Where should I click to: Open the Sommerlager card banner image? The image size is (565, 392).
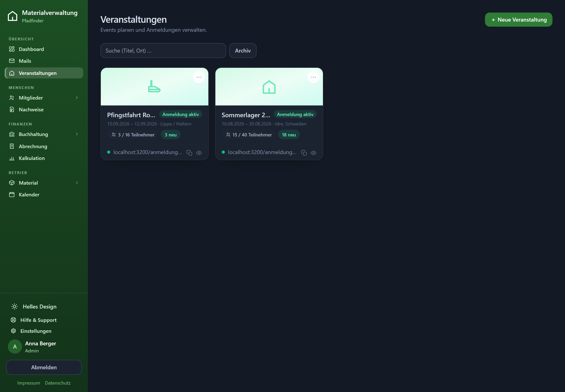[x=269, y=87]
